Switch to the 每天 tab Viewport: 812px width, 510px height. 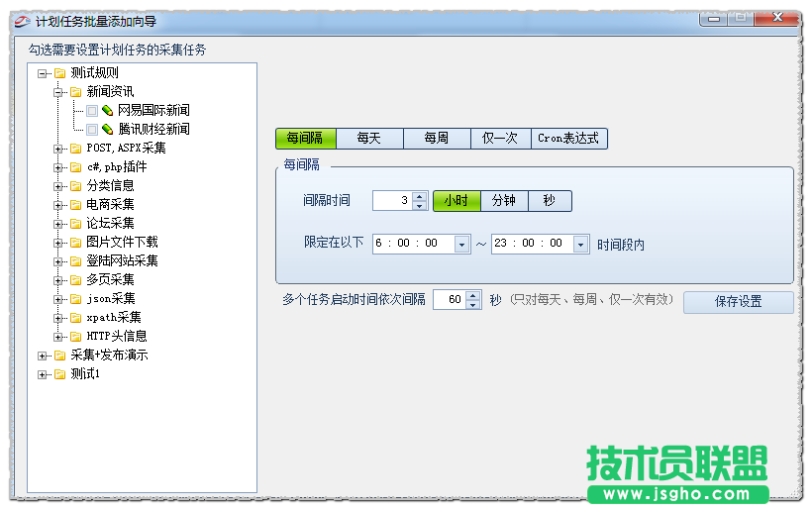pos(369,139)
